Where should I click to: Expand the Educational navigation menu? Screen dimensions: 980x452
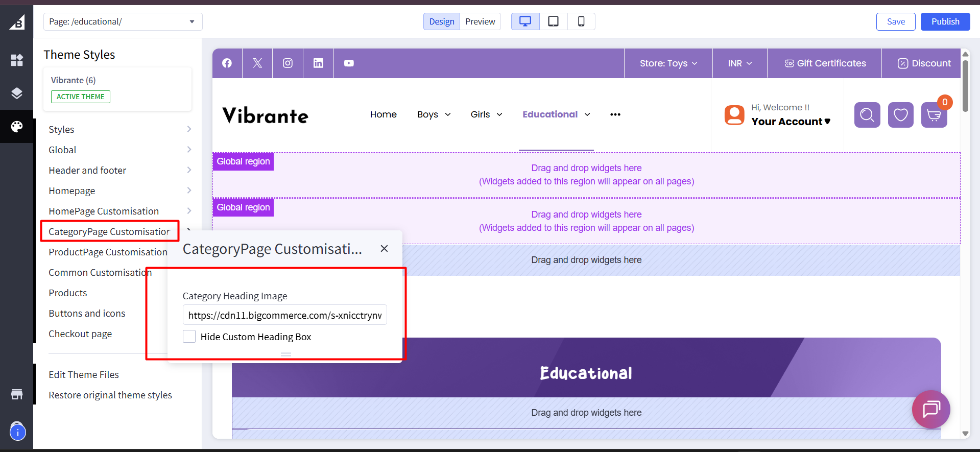(x=556, y=114)
